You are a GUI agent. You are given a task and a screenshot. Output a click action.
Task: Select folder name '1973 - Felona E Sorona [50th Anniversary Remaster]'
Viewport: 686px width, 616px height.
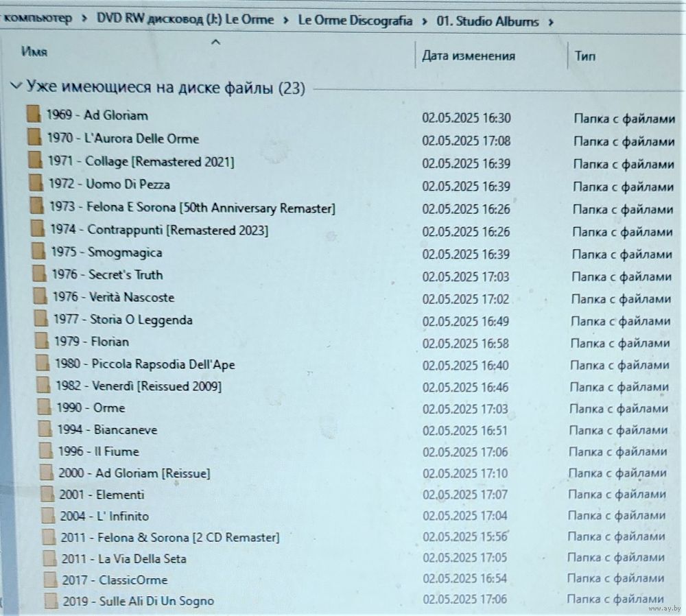193,207
